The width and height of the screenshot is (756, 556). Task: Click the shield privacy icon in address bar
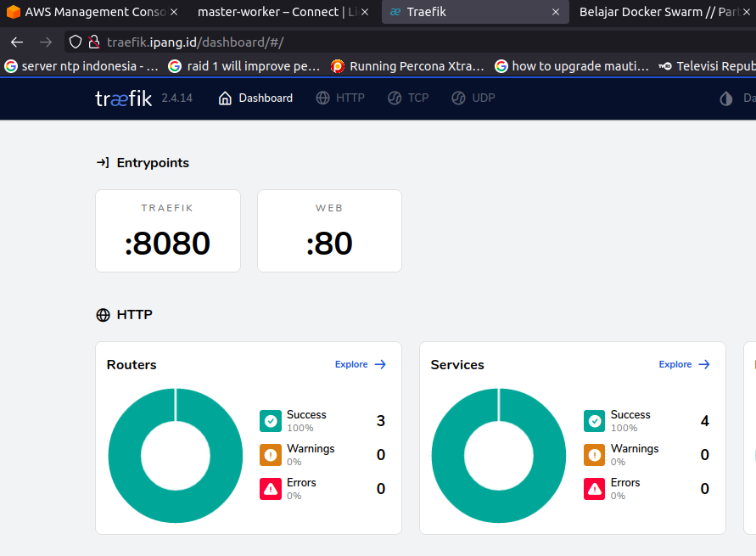click(x=75, y=41)
